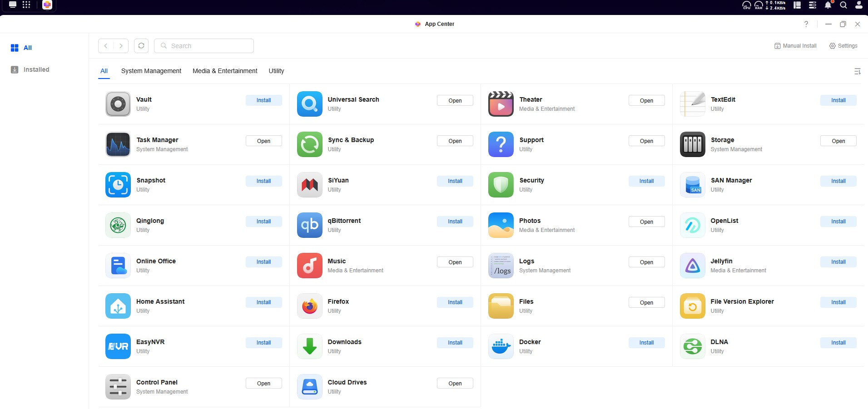Show the Utility category tab
This screenshot has width=868, height=409.
[x=276, y=71]
